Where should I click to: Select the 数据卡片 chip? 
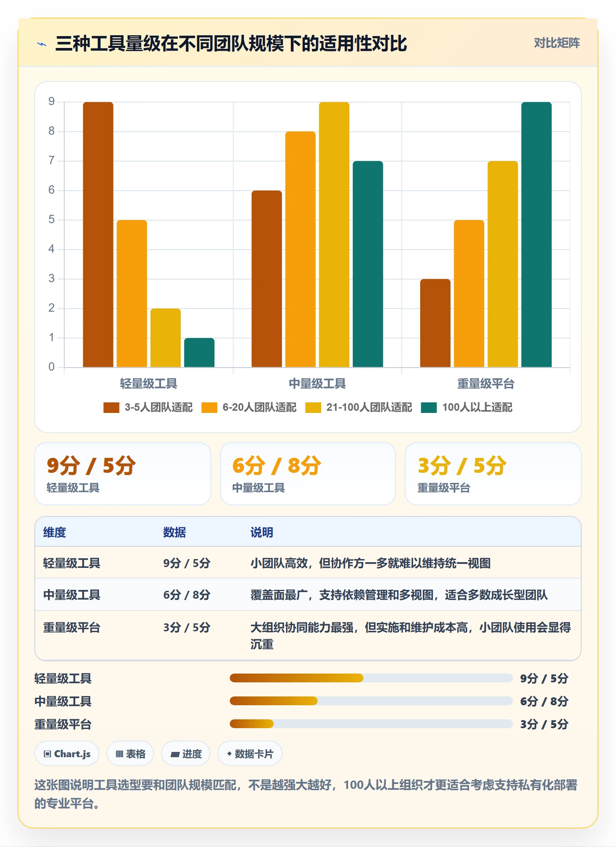click(x=250, y=754)
